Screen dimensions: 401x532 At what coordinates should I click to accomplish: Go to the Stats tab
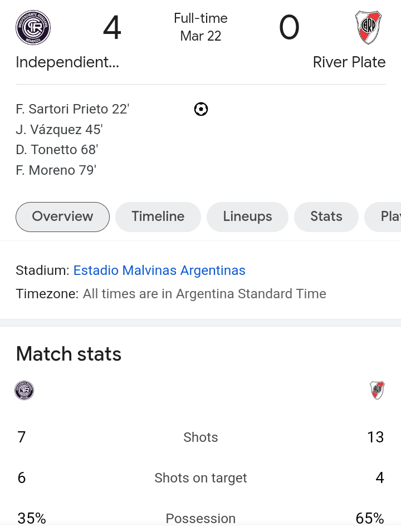pyautogui.click(x=326, y=216)
